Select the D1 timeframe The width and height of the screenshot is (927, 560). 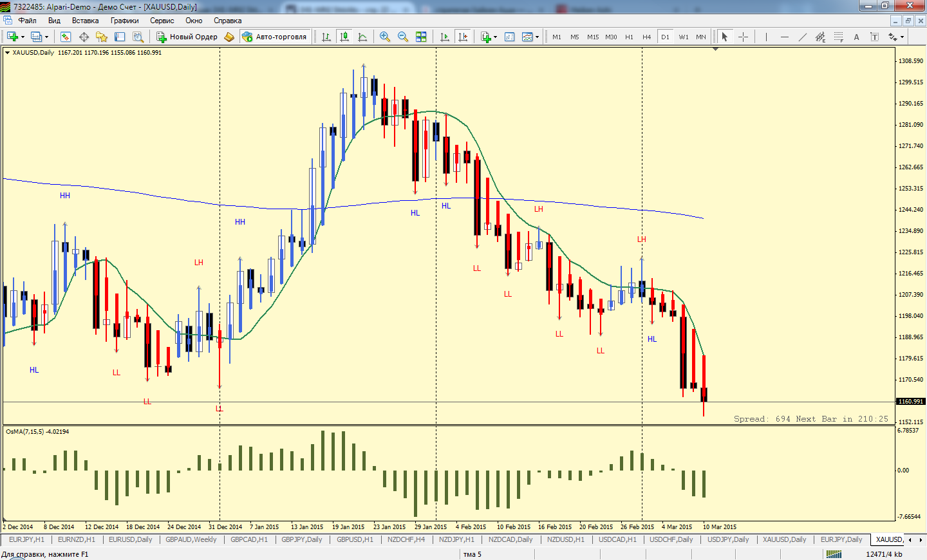point(665,37)
